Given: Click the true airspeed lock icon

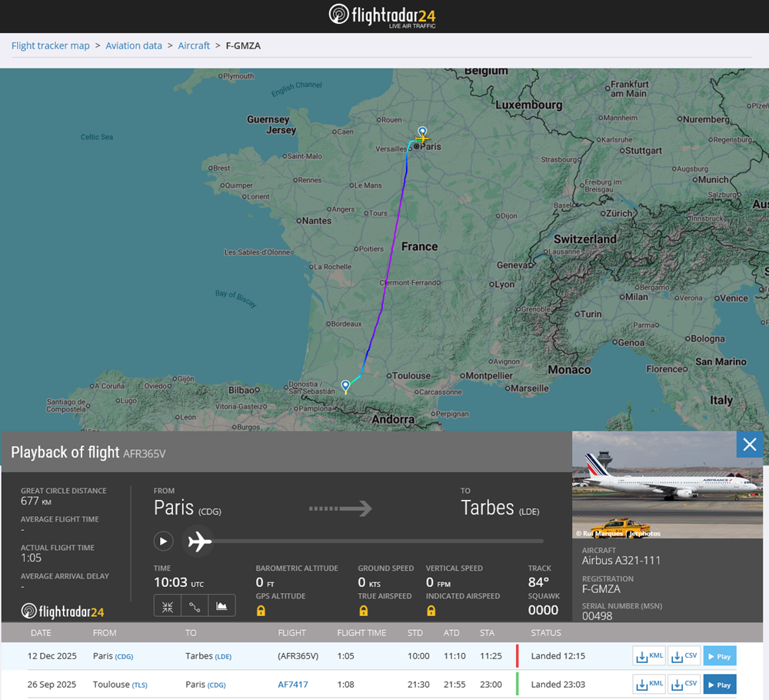Looking at the screenshot, I should tap(363, 610).
